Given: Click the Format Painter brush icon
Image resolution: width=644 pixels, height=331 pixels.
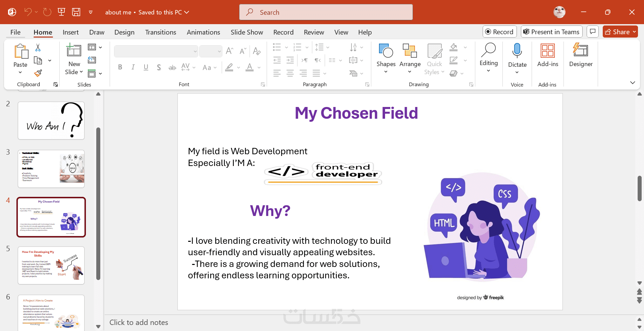Looking at the screenshot, I should coord(38,73).
